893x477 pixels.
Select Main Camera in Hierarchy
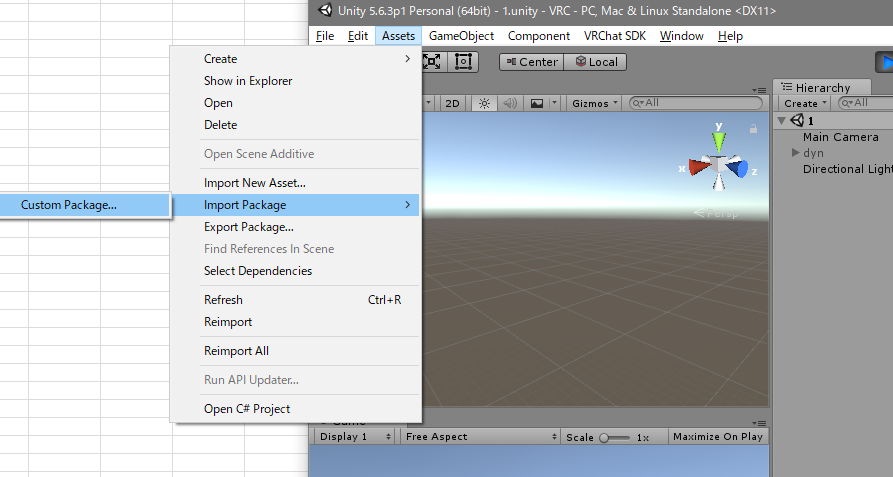pyautogui.click(x=840, y=137)
